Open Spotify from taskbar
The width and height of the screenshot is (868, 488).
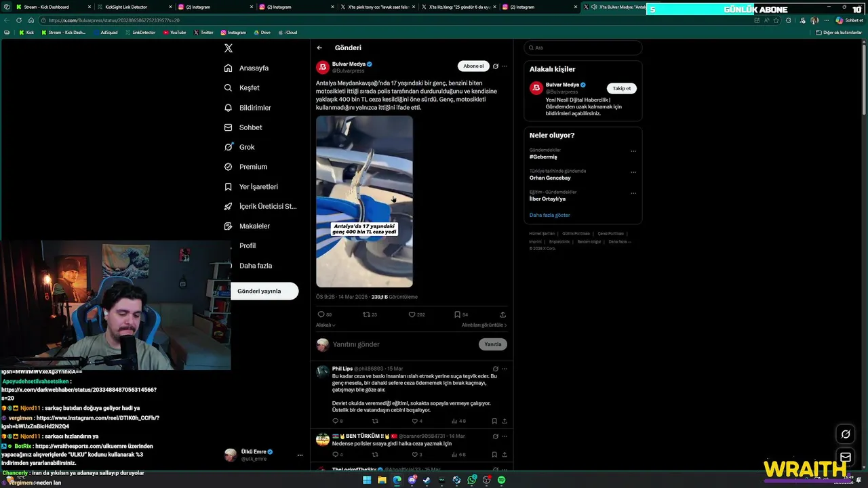click(501, 480)
